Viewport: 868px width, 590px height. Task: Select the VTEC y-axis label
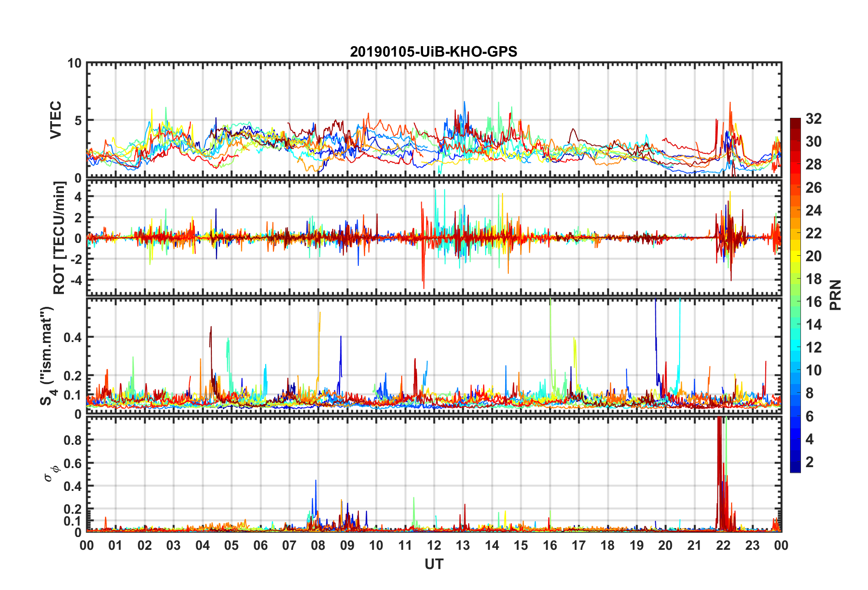[56, 120]
